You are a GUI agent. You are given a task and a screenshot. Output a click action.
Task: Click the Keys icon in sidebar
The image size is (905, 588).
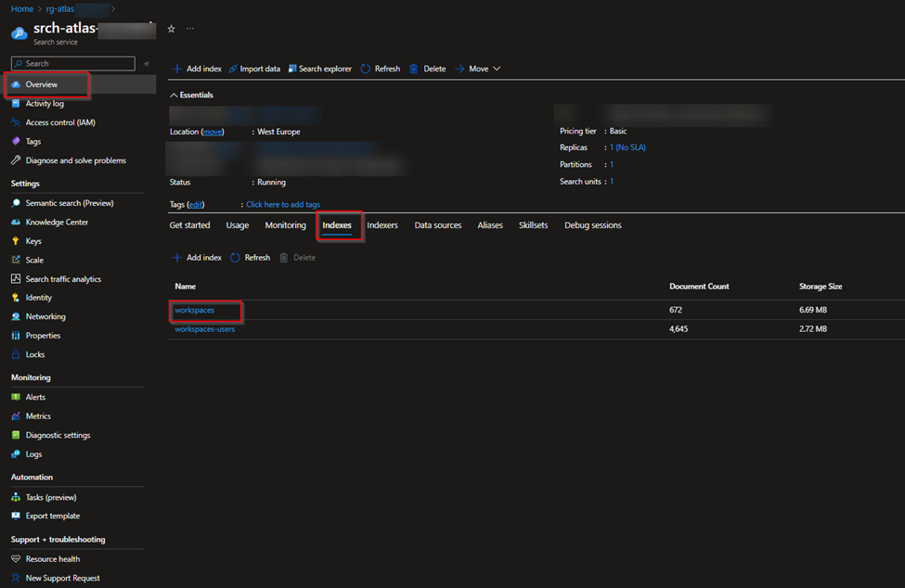point(16,241)
